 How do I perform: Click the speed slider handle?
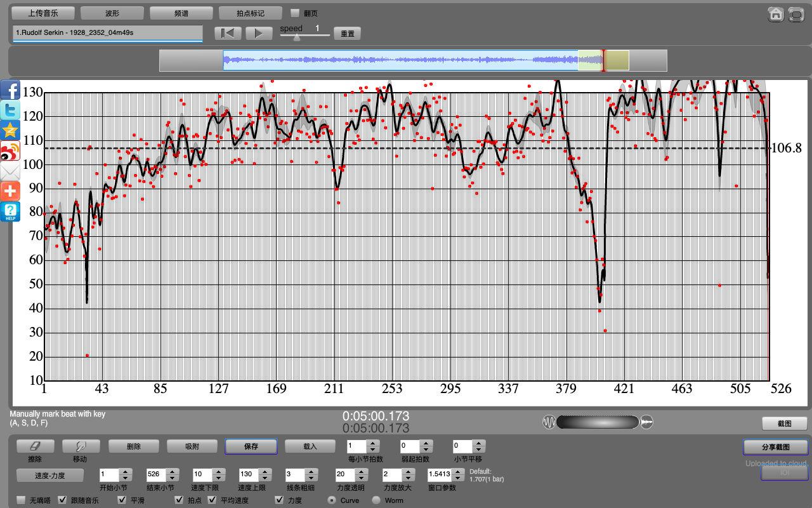296,37
